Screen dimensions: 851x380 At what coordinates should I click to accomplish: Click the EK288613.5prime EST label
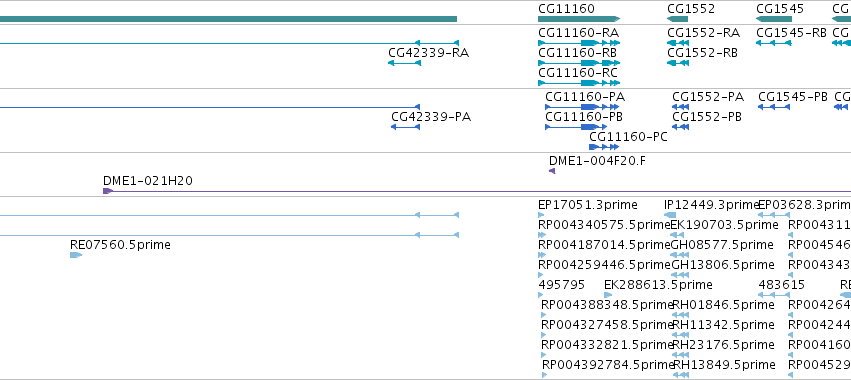658,285
